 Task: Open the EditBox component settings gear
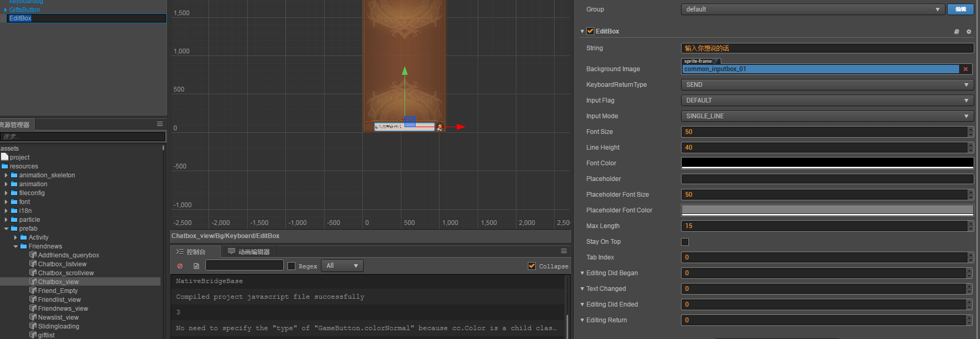coord(969,31)
